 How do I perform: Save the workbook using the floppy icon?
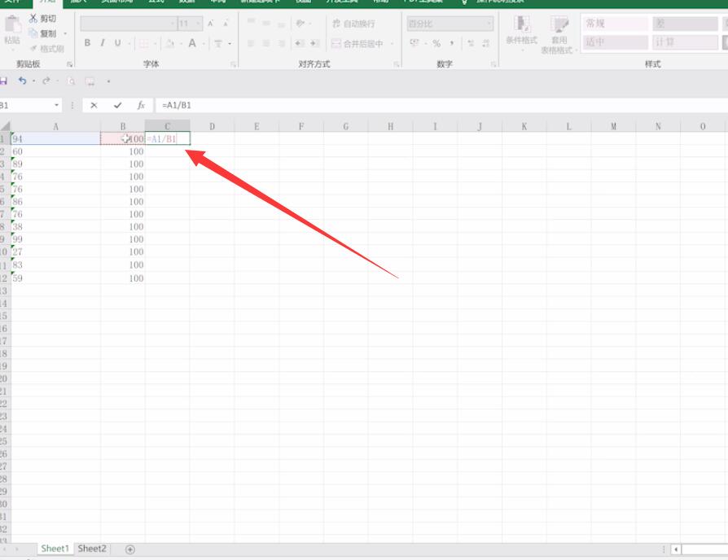tap(3, 81)
